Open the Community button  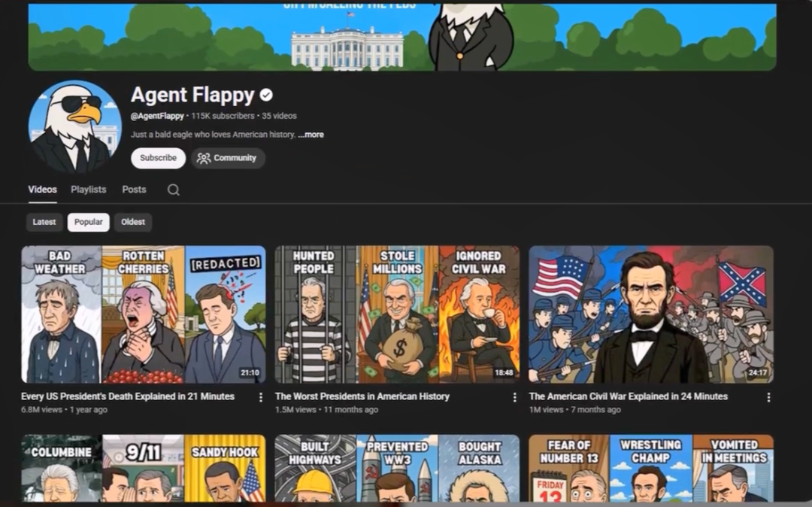(228, 158)
